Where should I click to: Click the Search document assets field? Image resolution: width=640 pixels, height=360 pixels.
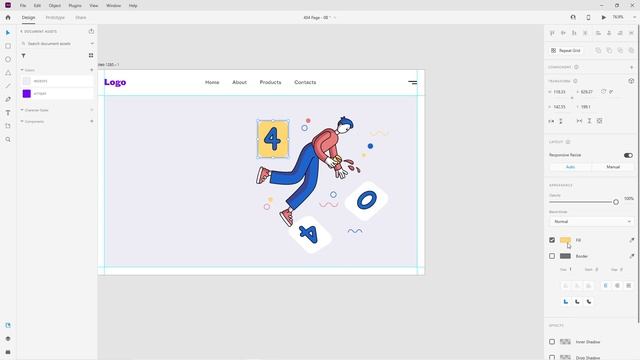[x=55, y=43]
